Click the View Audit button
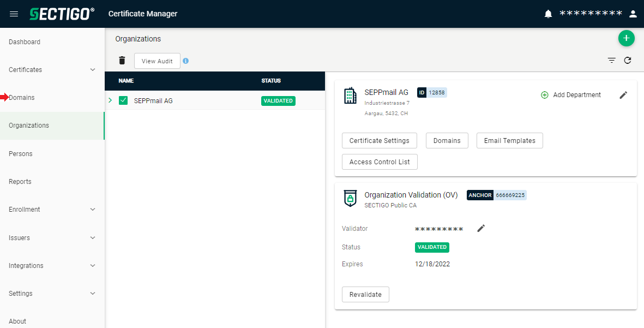 click(157, 61)
